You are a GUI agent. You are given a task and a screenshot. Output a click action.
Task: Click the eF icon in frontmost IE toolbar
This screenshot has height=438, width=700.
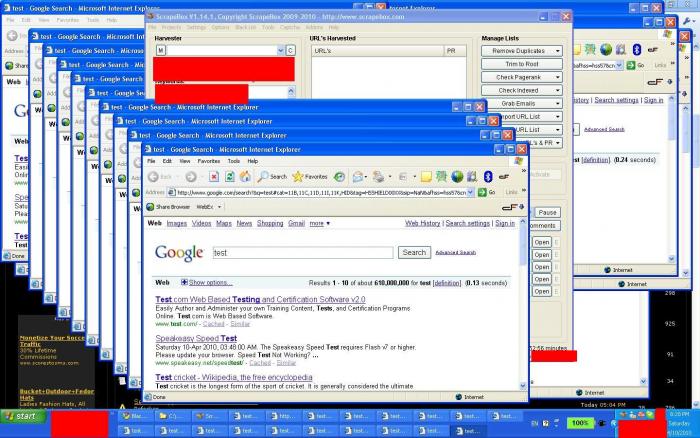504,177
